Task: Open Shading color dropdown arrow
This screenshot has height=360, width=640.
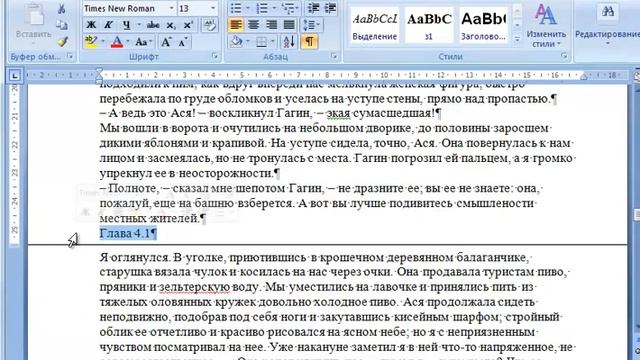Action: [248, 41]
